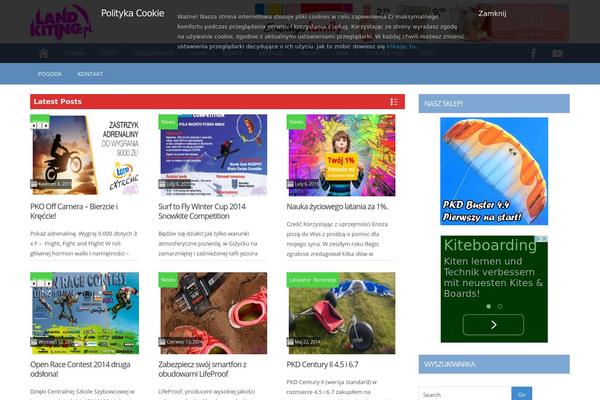Click 'Polityka Cookie' heading text
The width and height of the screenshot is (600, 400).
click(132, 13)
